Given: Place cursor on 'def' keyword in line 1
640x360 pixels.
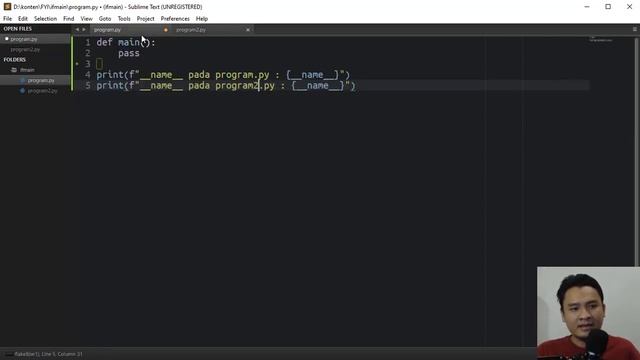Looking at the screenshot, I should [x=104, y=42].
